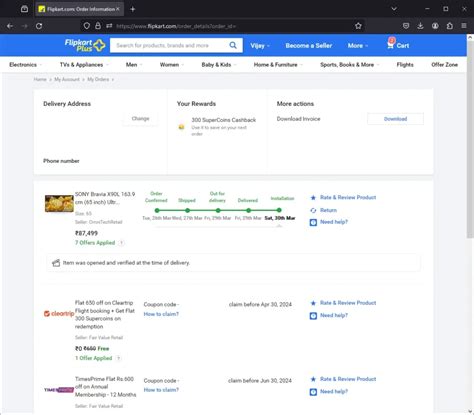This screenshot has width=474, height=415.
Task: Expand the Men category menu
Action: (134, 65)
